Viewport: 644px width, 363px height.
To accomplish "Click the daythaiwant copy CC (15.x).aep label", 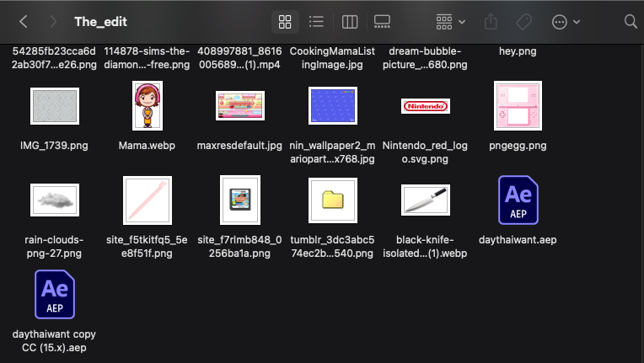I will (x=54, y=341).
